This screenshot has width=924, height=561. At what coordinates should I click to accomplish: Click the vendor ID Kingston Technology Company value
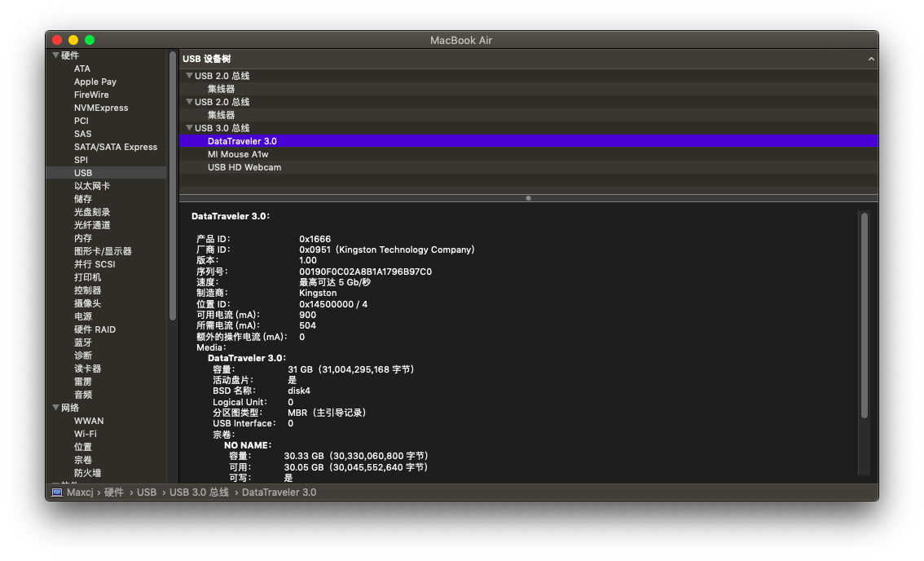(x=386, y=250)
